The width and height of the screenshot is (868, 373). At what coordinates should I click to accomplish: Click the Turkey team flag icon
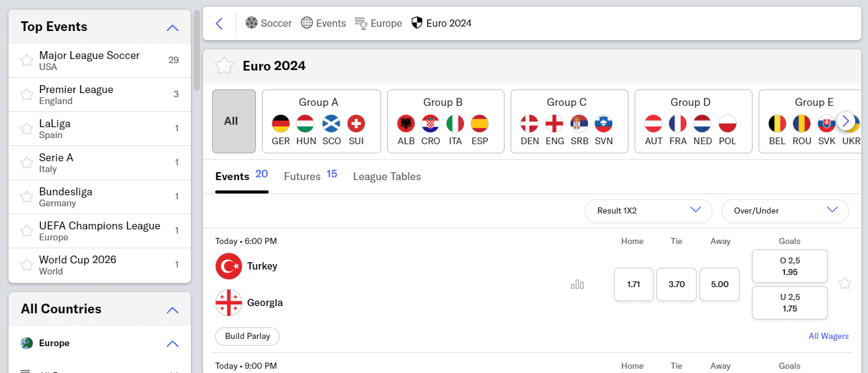(228, 266)
